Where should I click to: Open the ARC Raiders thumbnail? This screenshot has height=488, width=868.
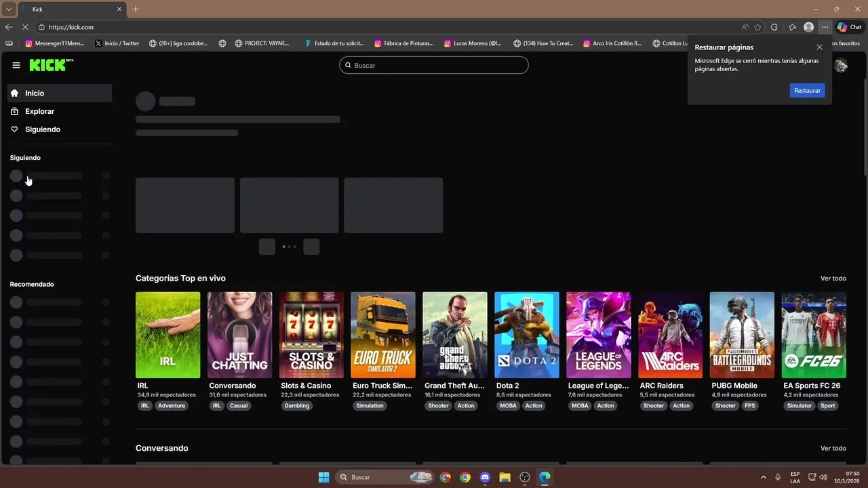670,335
